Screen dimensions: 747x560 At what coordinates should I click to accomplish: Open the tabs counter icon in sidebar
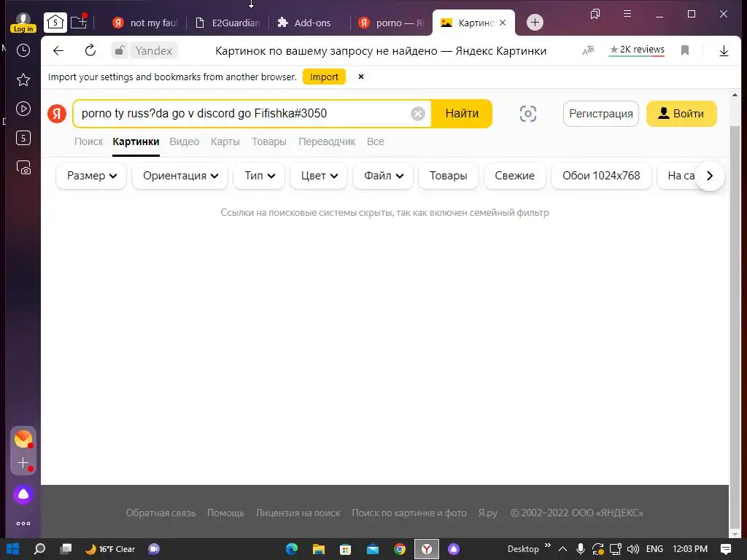click(23, 138)
